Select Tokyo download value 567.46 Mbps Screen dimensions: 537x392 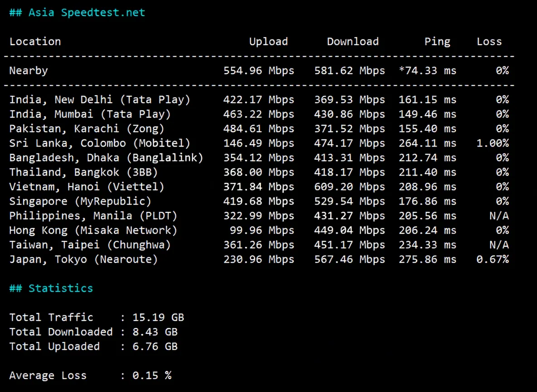pos(350,260)
